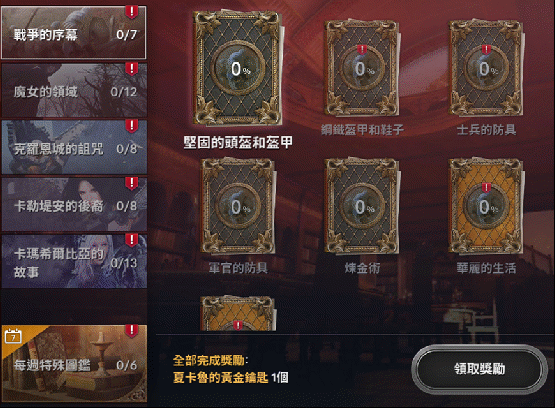Open the 鋼鐵盔甲和鞋子 collection book
This screenshot has height=410, width=557.
[362, 68]
